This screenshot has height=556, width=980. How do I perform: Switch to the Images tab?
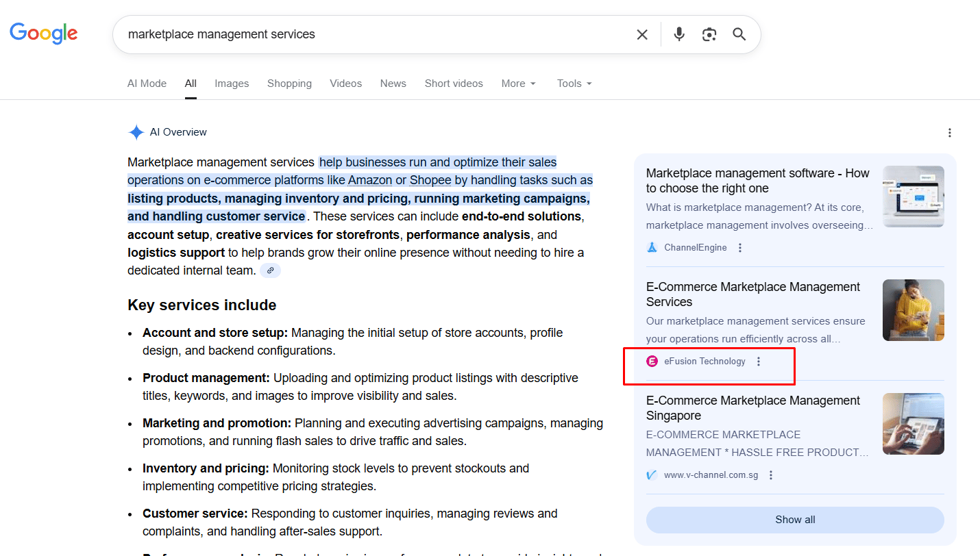click(x=232, y=84)
